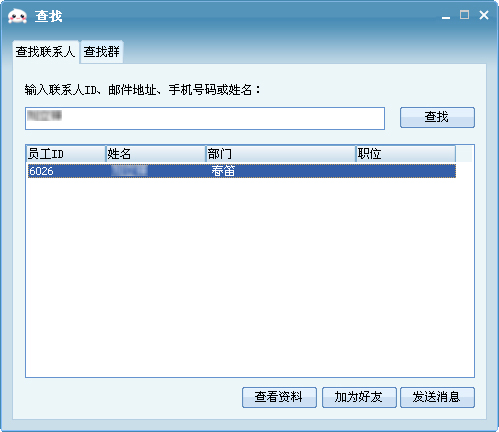This screenshot has width=499, height=432.
Task: Sort results by 姓名 column header
Action: coord(156,154)
